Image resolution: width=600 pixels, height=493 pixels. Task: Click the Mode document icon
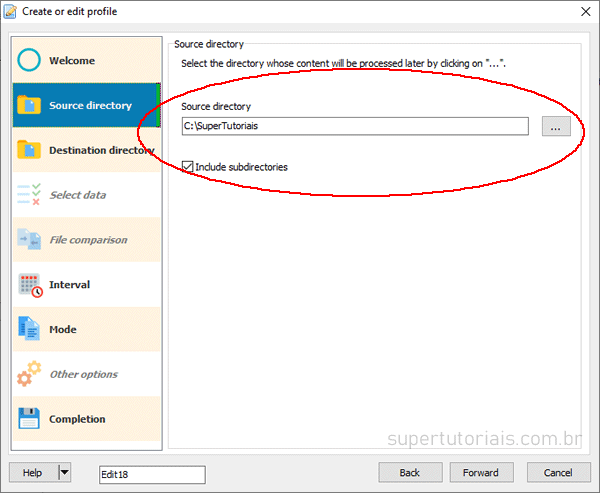coord(30,329)
